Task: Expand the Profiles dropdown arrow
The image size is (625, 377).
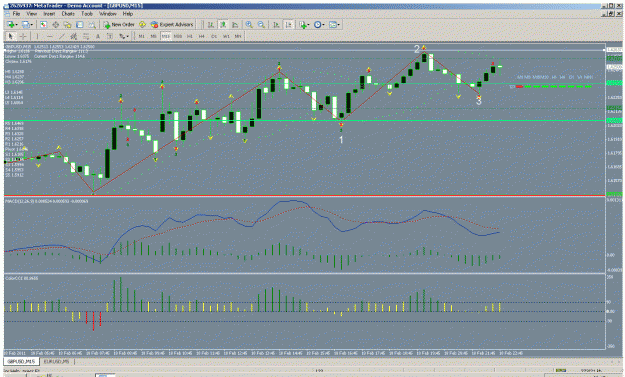Action: coord(32,25)
